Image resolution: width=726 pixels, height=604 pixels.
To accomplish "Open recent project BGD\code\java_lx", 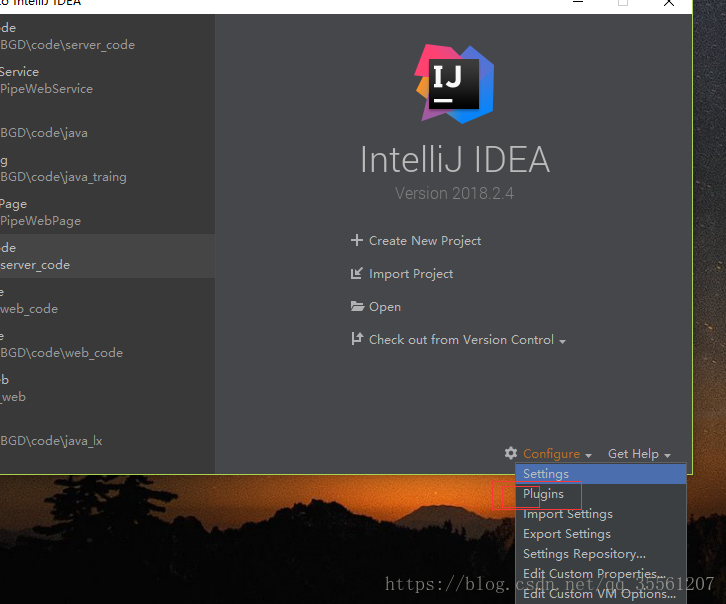I will (x=107, y=432).
